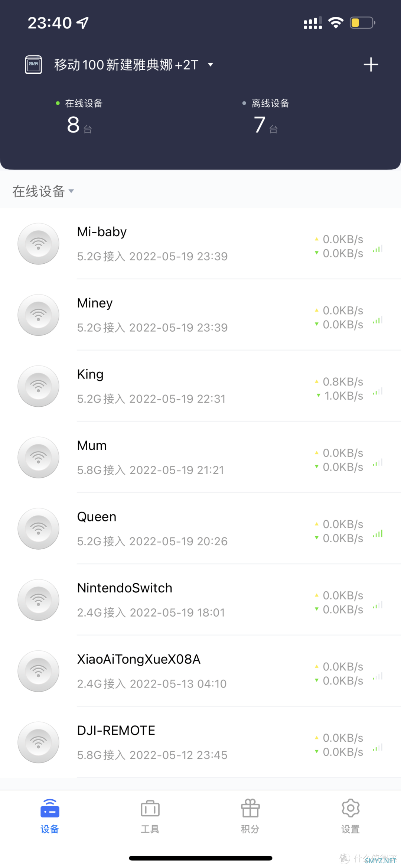Tap the signal strength bars for King
This screenshot has height=868, width=401.
point(378,391)
